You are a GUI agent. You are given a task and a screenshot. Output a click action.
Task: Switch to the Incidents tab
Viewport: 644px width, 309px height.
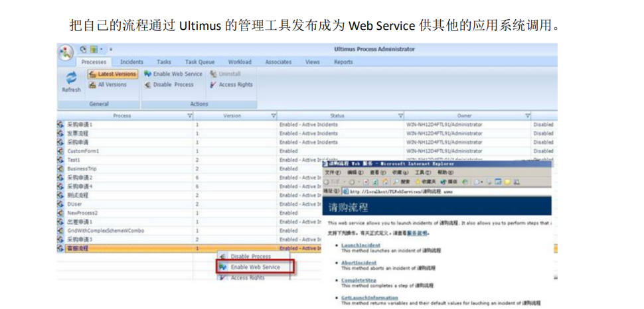131,62
